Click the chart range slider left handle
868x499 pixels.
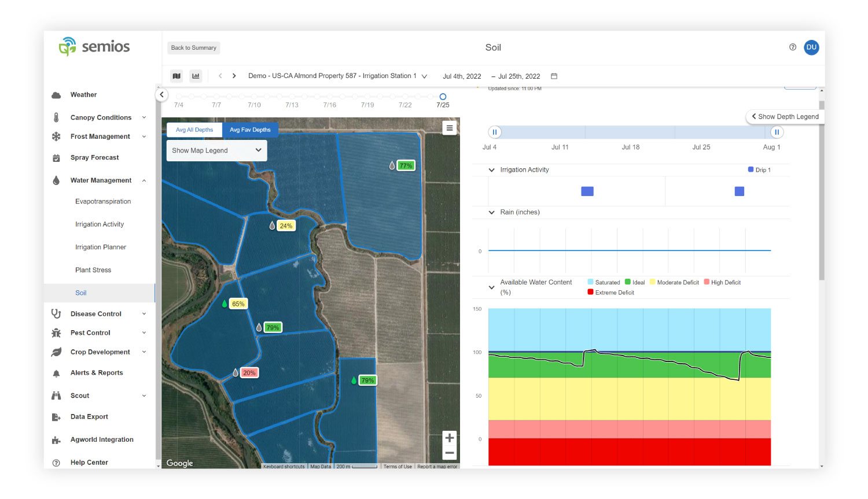tap(495, 132)
